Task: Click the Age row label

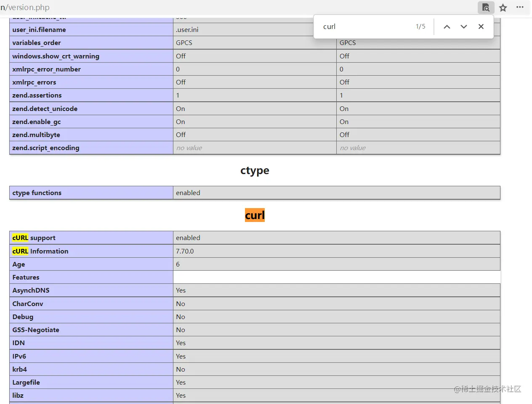Action: 19,264
